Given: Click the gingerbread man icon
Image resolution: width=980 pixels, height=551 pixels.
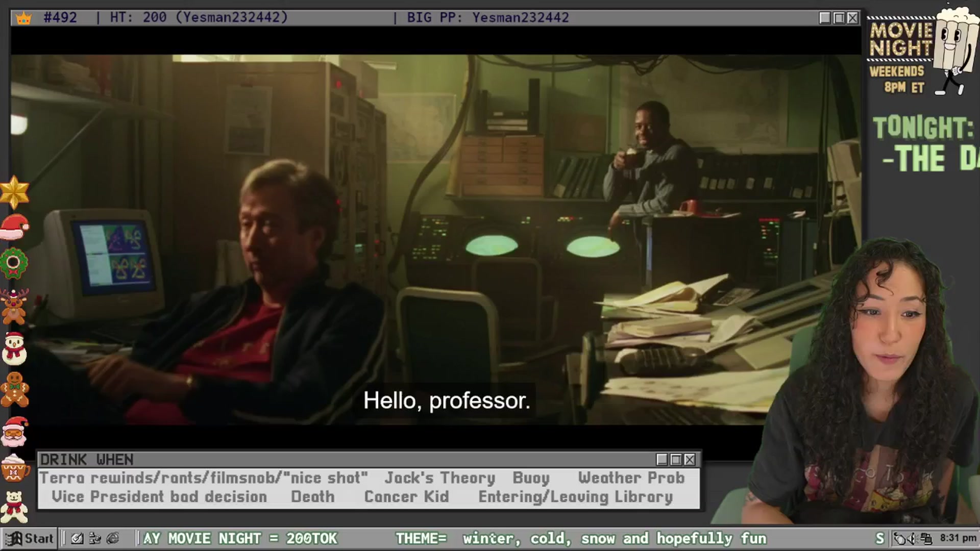Looking at the screenshot, I should click(15, 389).
